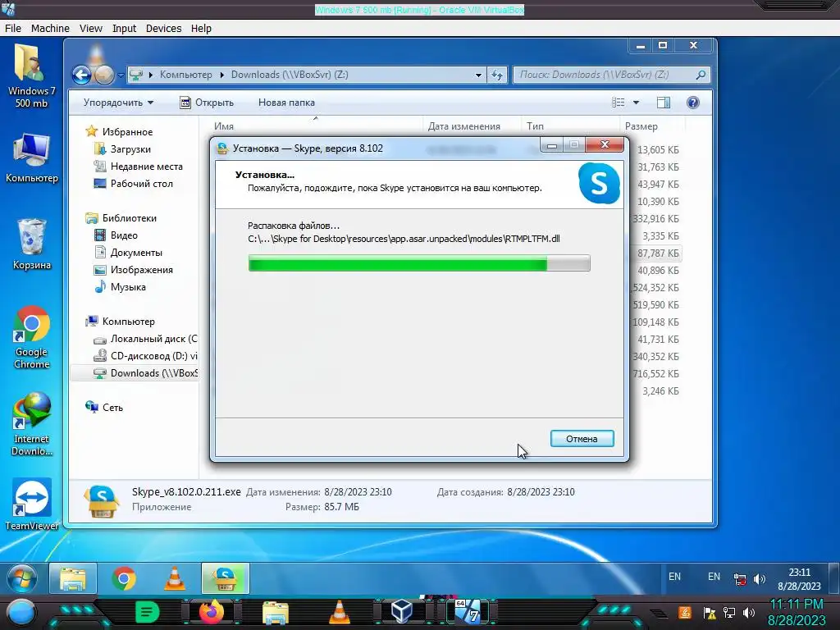
Task: Click the Skype logo in installer header
Action: click(x=599, y=184)
